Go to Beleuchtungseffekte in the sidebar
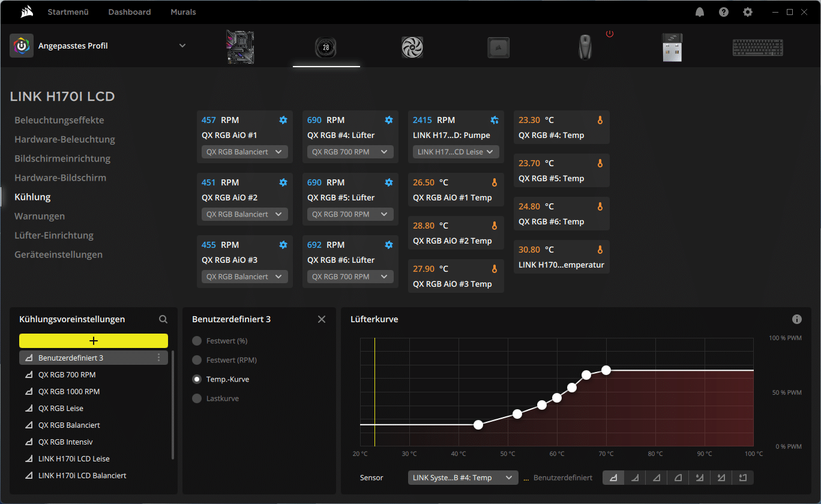This screenshot has width=821, height=504. tap(59, 120)
